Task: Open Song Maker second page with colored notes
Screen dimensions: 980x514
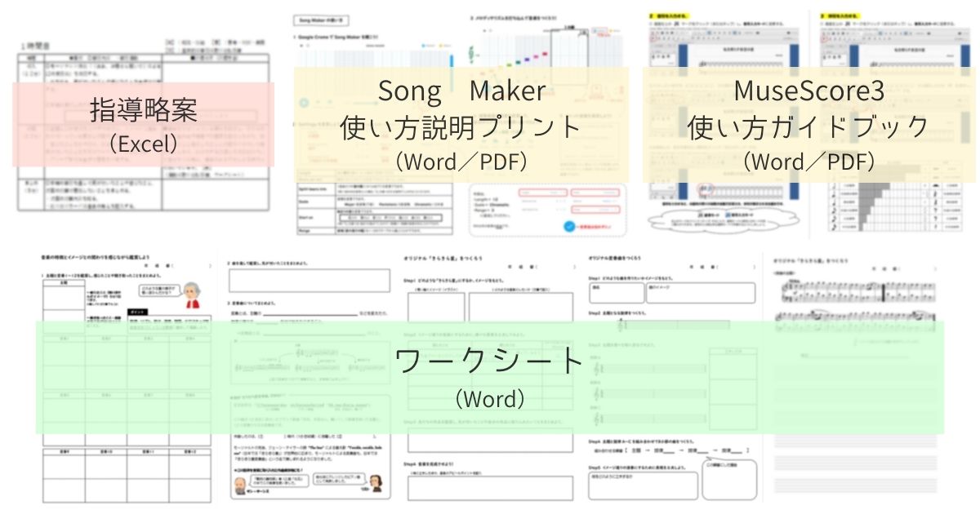Action: tap(549, 125)
